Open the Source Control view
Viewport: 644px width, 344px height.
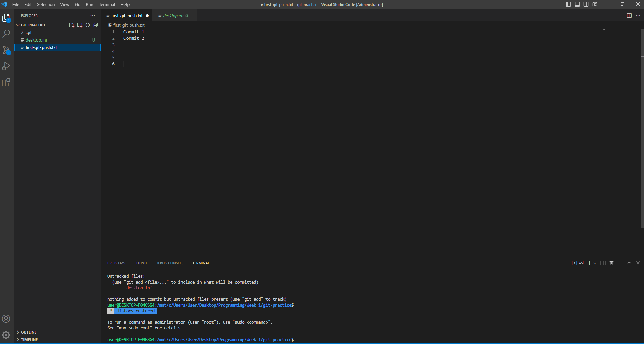7,50
